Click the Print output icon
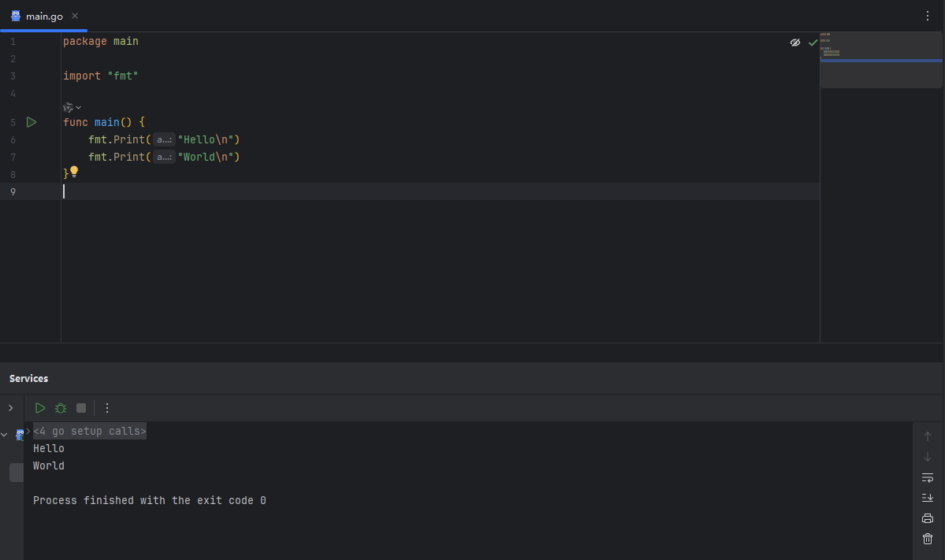The height and width of the screenshot is (560, 945). [928, 518]
